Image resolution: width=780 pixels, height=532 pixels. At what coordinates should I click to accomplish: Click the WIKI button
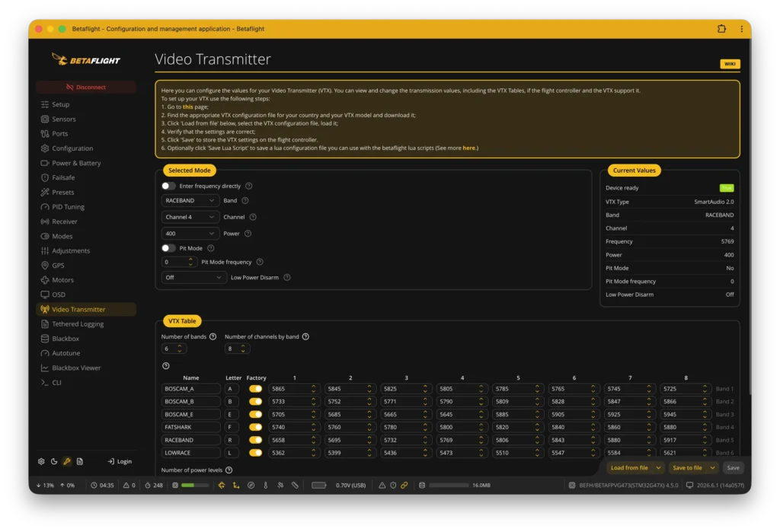pos(730,64)
